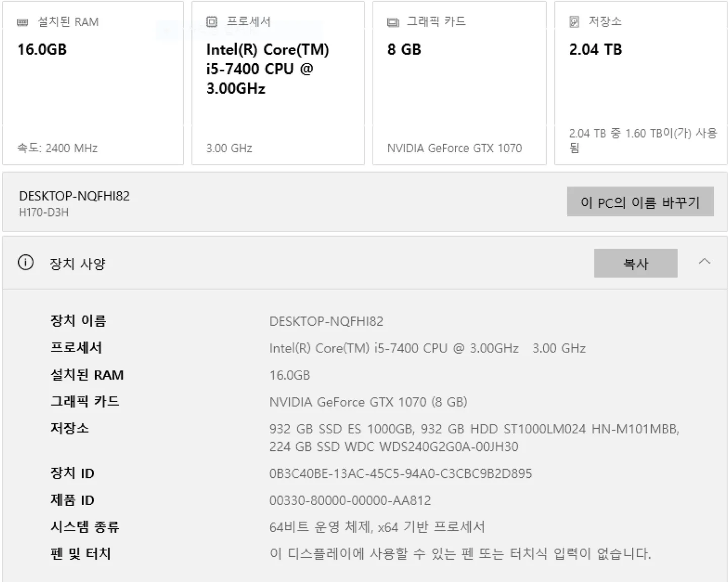Collapse the 장치 사양 section chevron
The width and height of the screenshot is (728, 582).
[704, 262]
